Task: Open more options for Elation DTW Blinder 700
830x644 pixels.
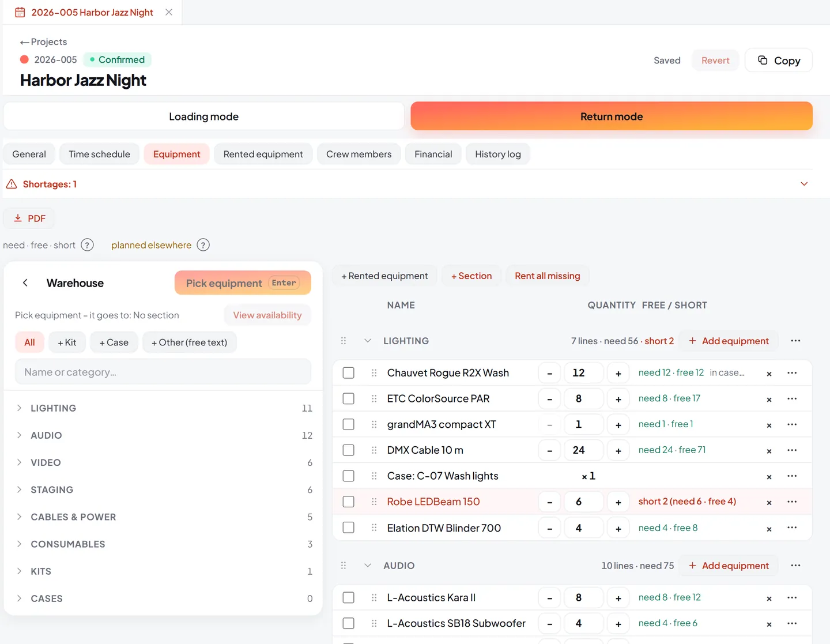Action: coord(792,528)
